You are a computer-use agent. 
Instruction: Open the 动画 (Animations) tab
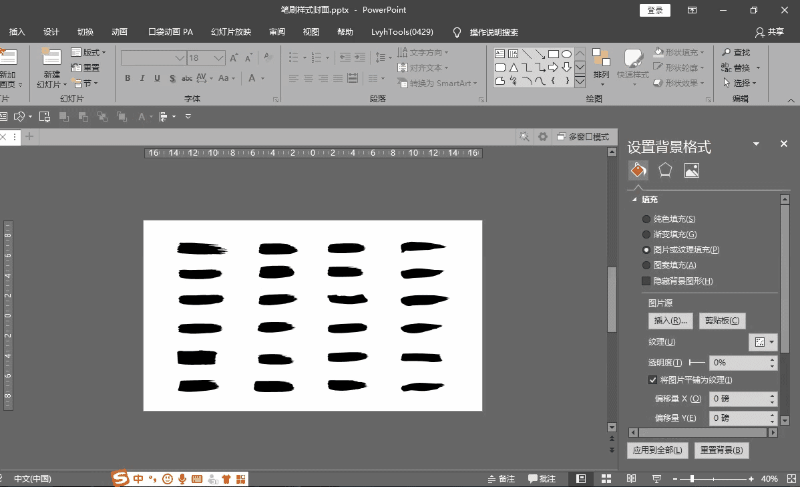pos(119,32)
